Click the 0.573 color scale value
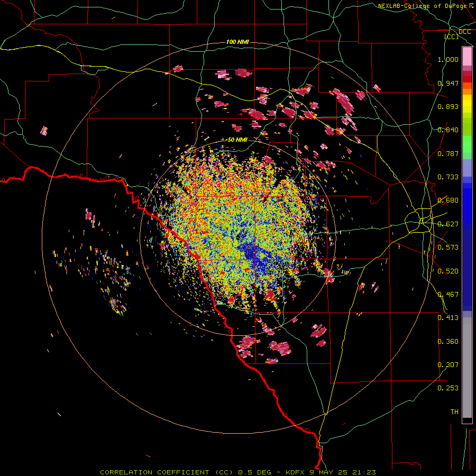Screen dimensions: 476x476 coord(448,248)
